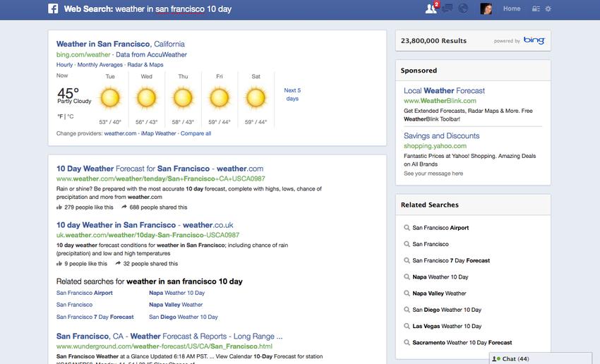Open the messages icon in header
The height and width of the screenshot is (364, 600).
447,9
